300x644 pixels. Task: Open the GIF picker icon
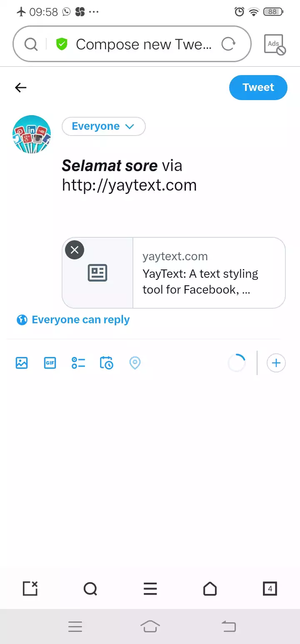(50, 363)
